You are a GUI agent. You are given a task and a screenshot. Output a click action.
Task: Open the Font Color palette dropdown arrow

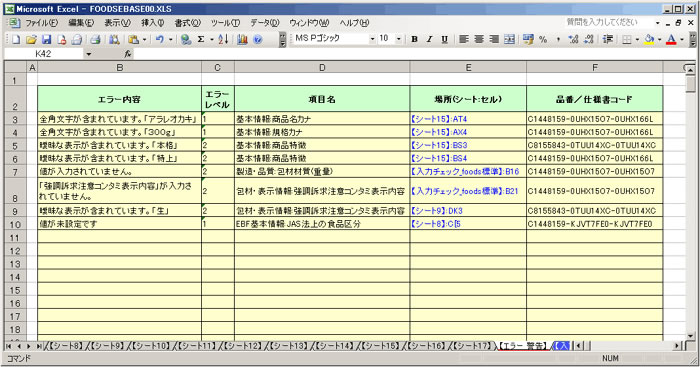(x=682, y=39)
